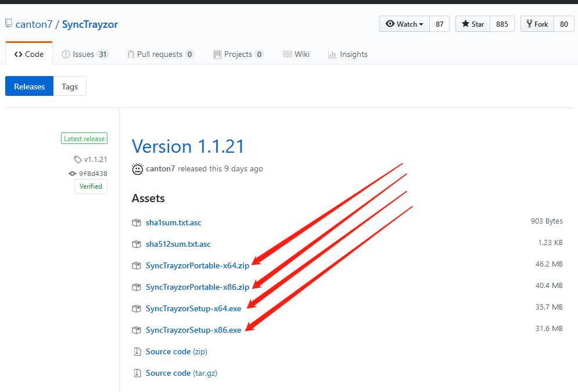
Task: Switch to the Insights tab
Action: [348, 54]
